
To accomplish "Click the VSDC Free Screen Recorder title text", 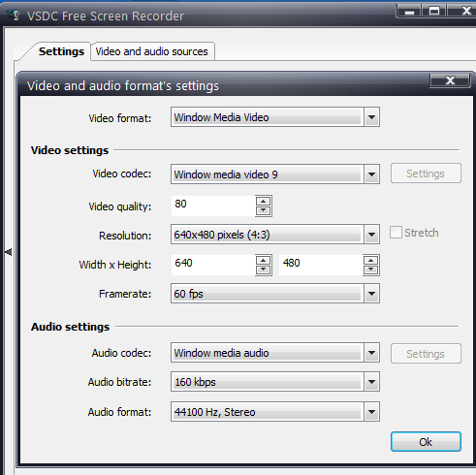I will [x=106, y=16].
